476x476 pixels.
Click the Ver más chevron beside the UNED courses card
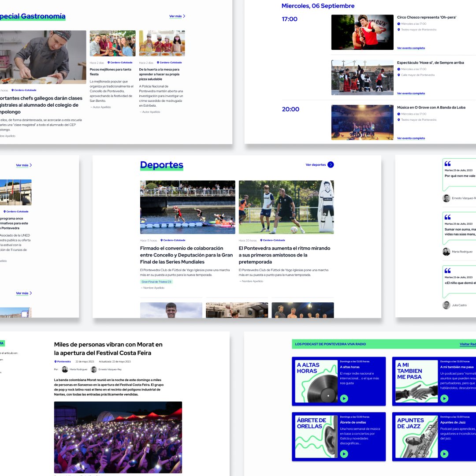click(30, 165)
